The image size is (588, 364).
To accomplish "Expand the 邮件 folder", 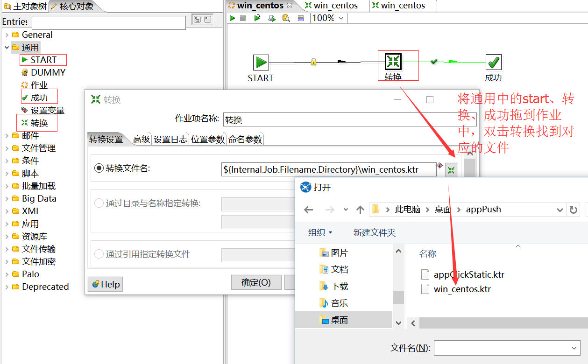I will pos(7,136).
